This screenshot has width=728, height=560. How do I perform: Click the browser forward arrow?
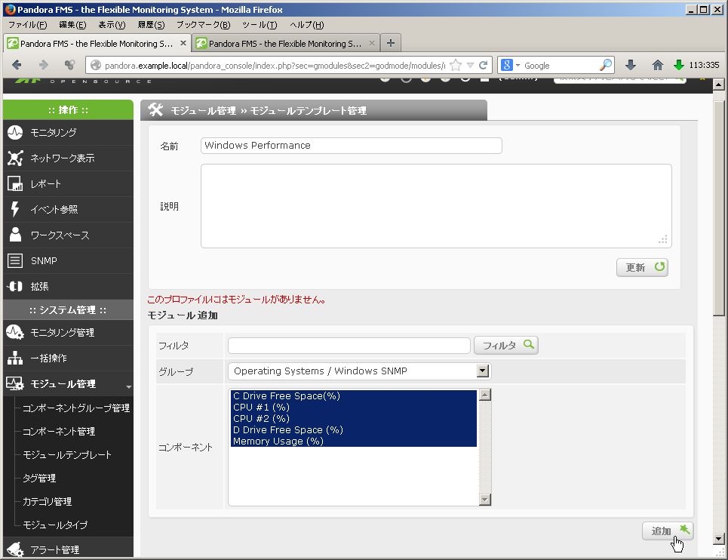tap(43, 65)
